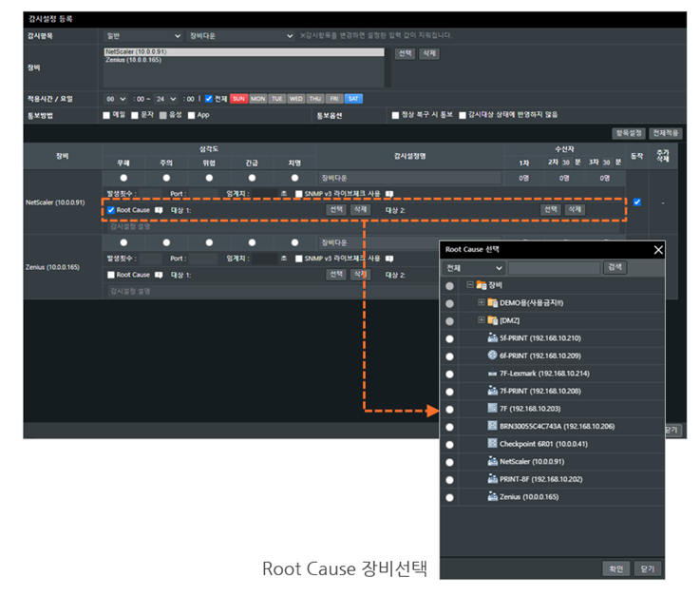The height and width of the screenshot is (596, 700).
Task: Click the 6f-PRINT device icon
Action: point(492,356)
